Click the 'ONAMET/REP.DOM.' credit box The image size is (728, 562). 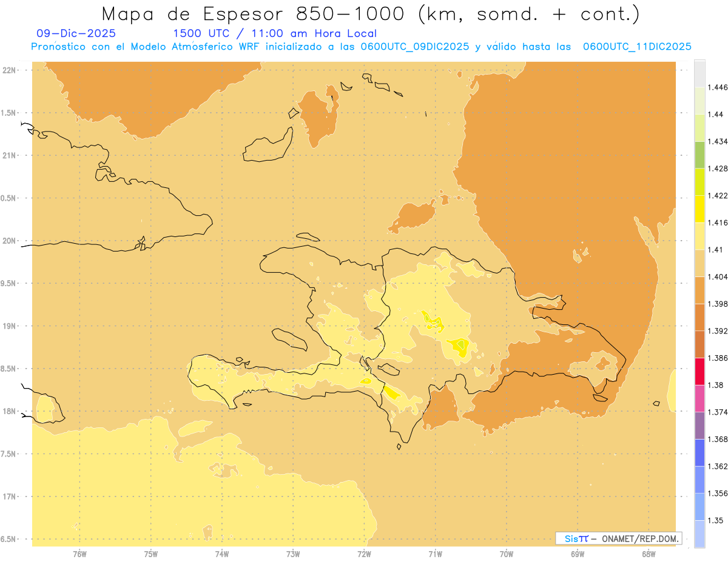(x=618, y=538)
